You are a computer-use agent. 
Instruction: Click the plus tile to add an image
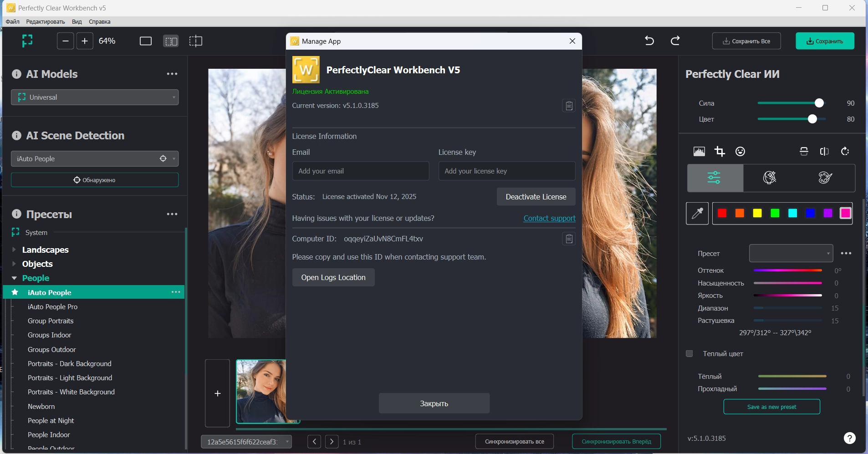(x=218, y=393)
